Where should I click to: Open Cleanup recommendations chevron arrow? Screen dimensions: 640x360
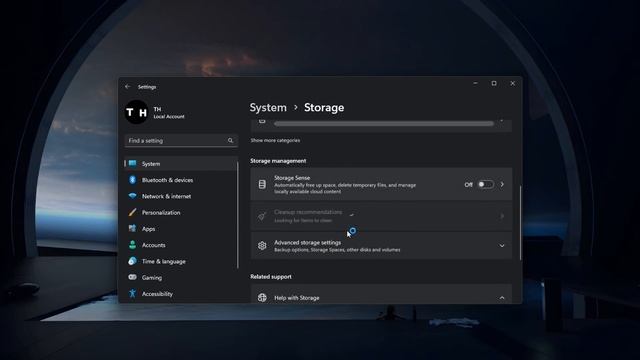coord(502,216)
